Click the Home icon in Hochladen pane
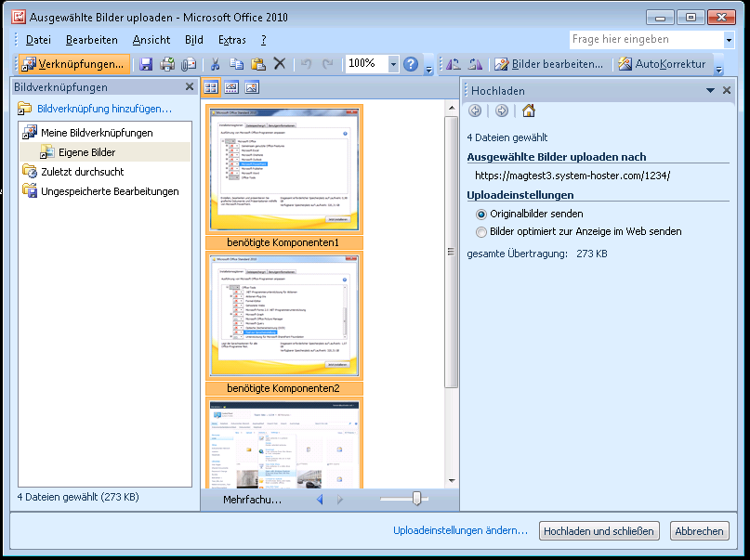 528,111
